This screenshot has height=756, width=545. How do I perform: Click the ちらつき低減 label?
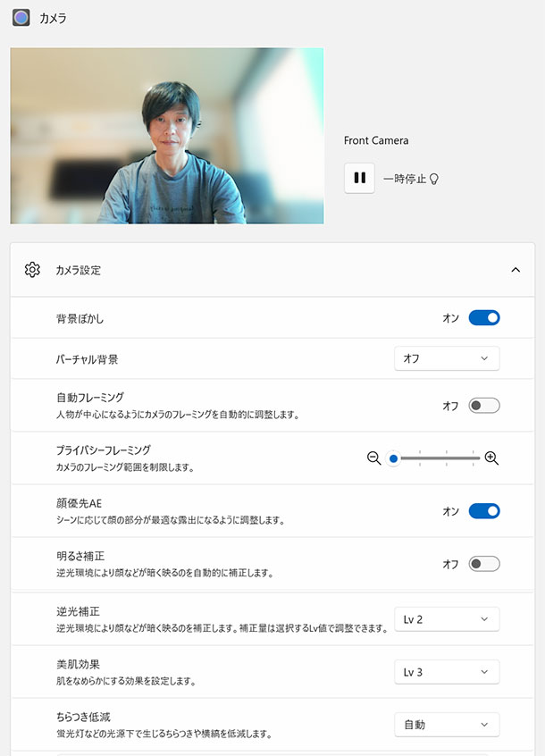point(83,717)
